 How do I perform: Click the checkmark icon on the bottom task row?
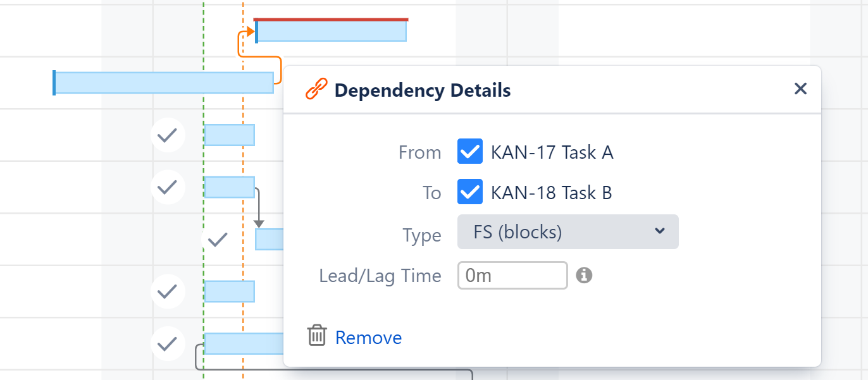tap(166, 344)
